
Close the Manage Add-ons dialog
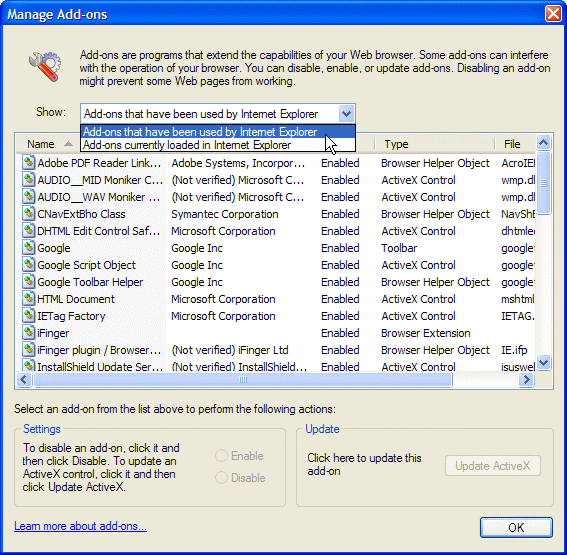pos(553,14)
